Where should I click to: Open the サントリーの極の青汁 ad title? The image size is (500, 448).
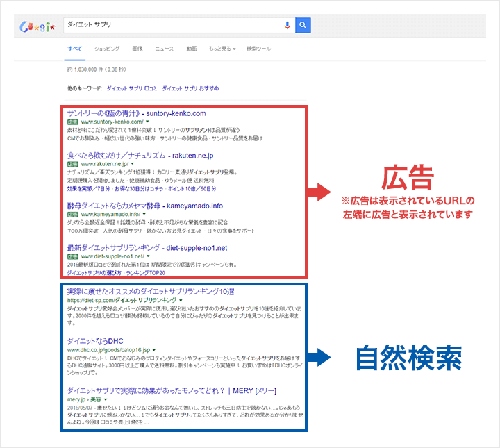point(137,113)
